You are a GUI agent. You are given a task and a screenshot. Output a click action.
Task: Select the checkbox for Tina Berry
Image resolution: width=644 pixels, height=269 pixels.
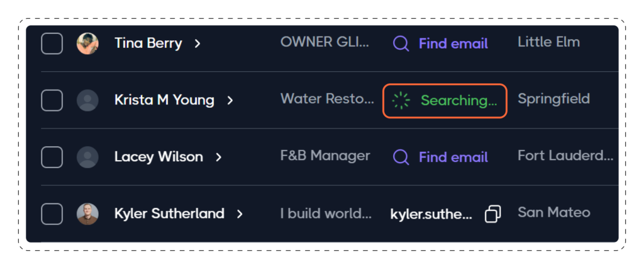pos(52,43)
